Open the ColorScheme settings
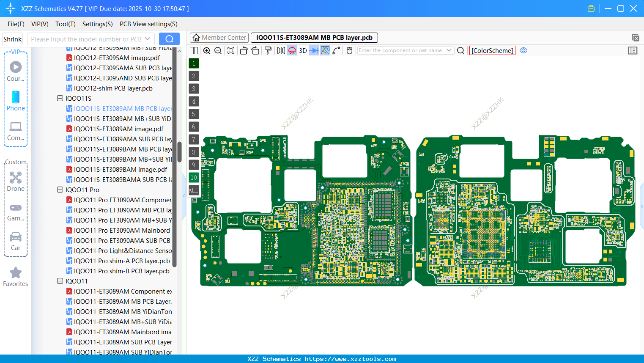Viewport: 644px width, 363px height. pos(492,50)
